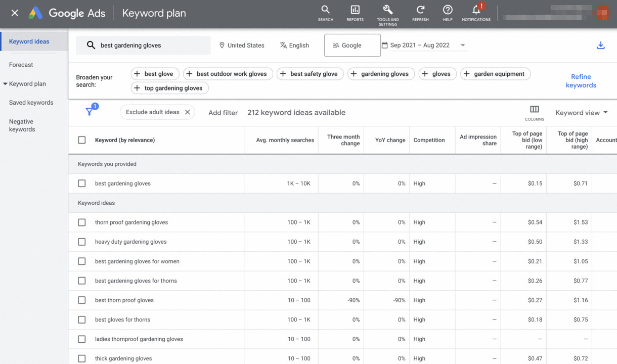This screenshot has height=364, width=617.
Task: Add 'best glove' to broaden search
Action: click(154, 74)
